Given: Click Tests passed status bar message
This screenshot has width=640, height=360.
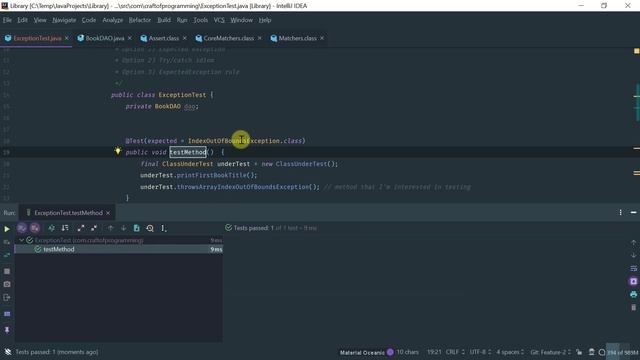Looking at the screenshot, I should [56, 352].
